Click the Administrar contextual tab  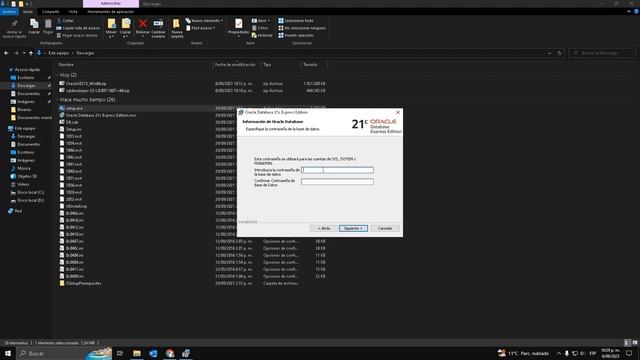tap(111, 4)
